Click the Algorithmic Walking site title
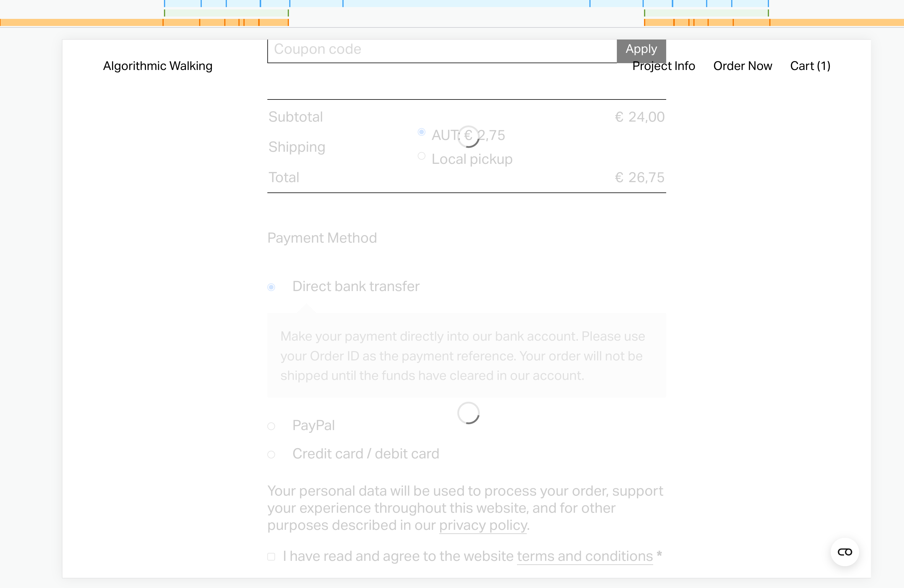 click(x=158, y=66)
